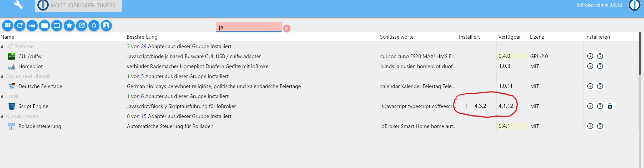644x168 pixels.
Task: Collapse the Klimakontrolle group
Action: pyautogui.click(x=2, y=116)
